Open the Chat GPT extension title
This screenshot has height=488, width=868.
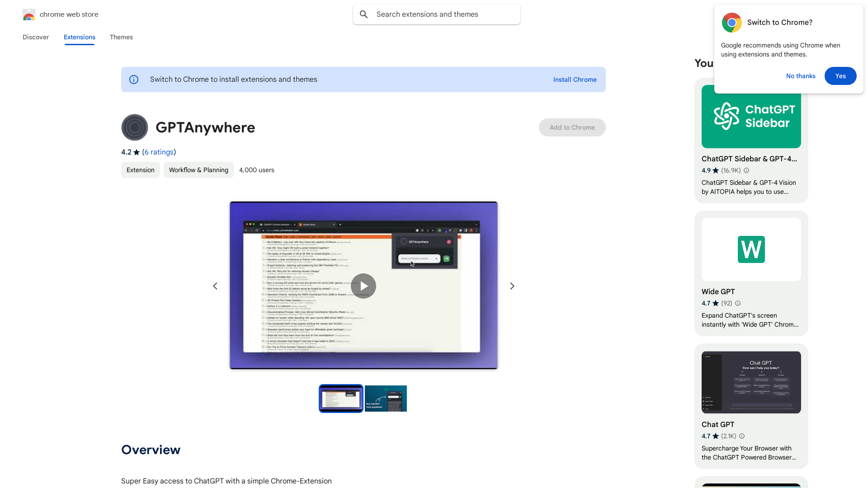click(x=718, y=424)
